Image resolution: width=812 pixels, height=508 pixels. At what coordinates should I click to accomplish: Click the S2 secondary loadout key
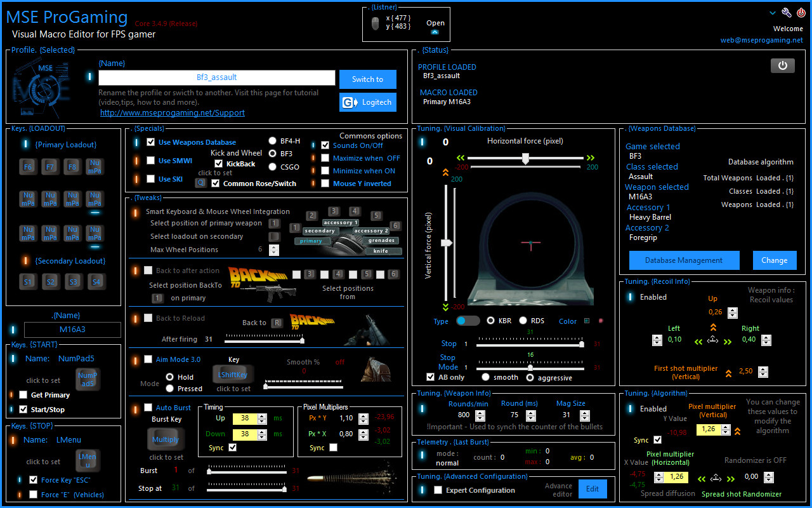[50, 281]
